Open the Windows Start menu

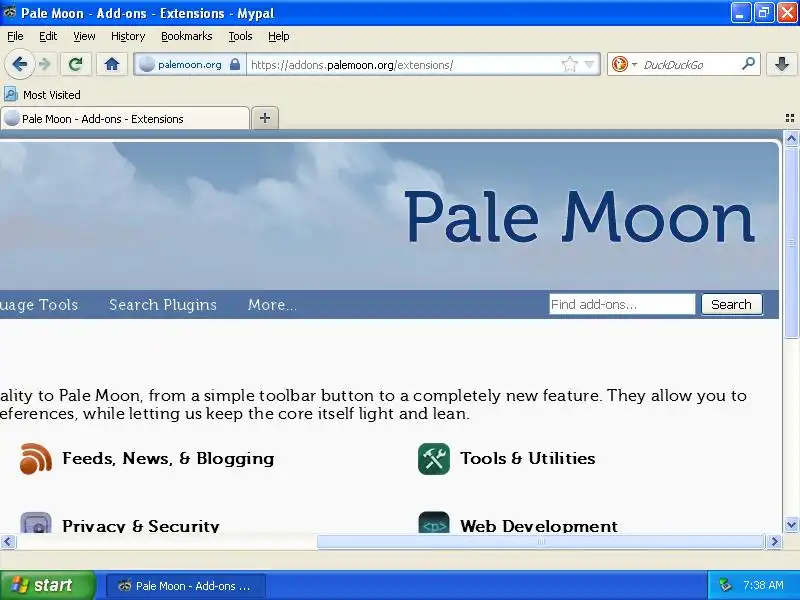(x=47, y=585)
